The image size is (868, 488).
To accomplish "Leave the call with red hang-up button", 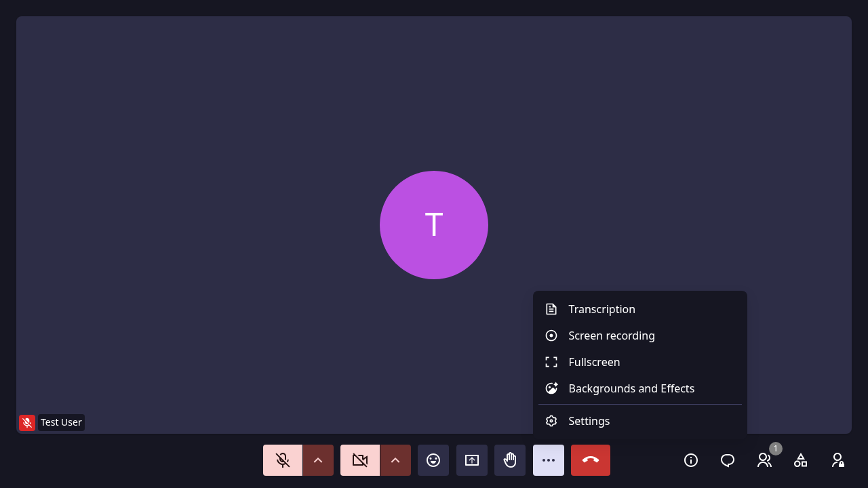I will [591, 460].
